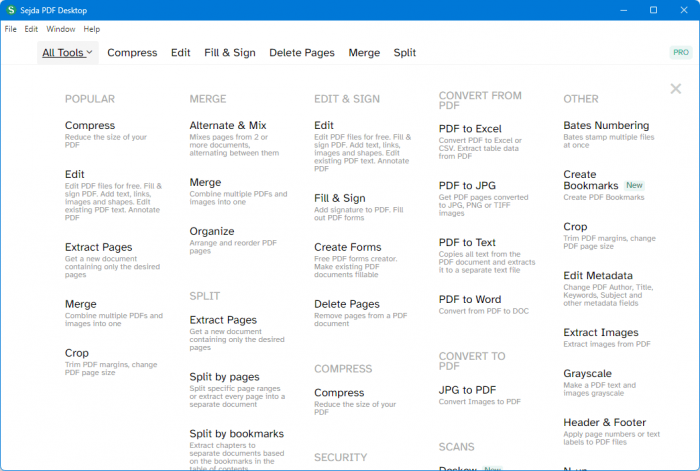Click the CONVERT FROM PDF heading
This screenshot has width=700, height=471.
480,100
